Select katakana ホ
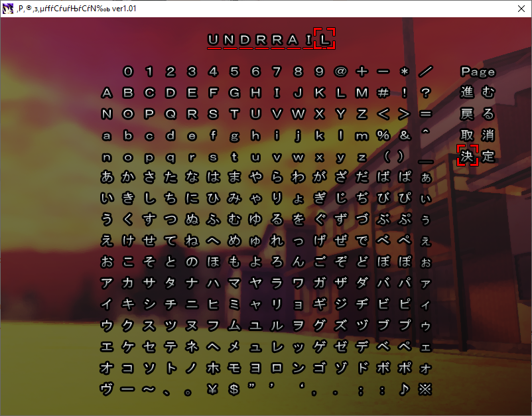Screen dimensions: 532x416 click(213, 368)
